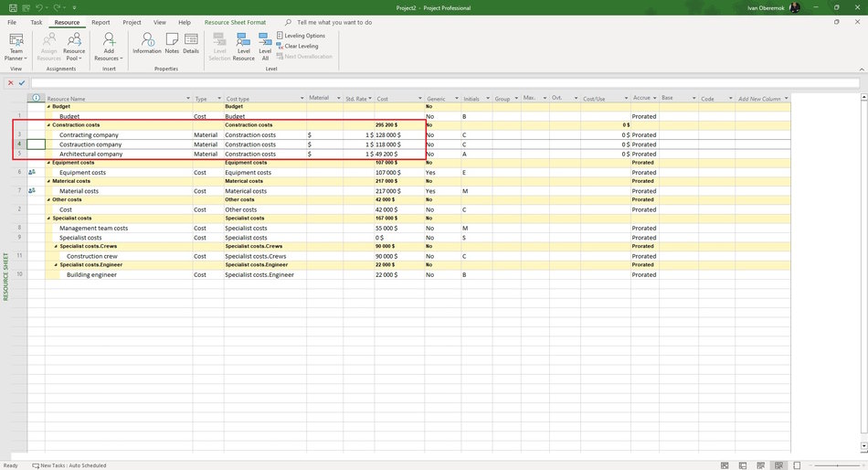868x470 pixels.
Task: Open Std. Rate column filter dropdown
Action: point(370,98)
